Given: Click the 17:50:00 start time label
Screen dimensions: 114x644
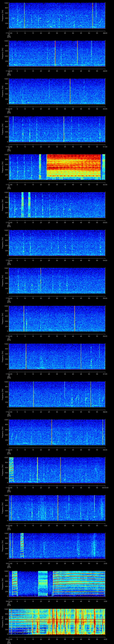Looking at the screenshot, I should click(x=9, y=147).
